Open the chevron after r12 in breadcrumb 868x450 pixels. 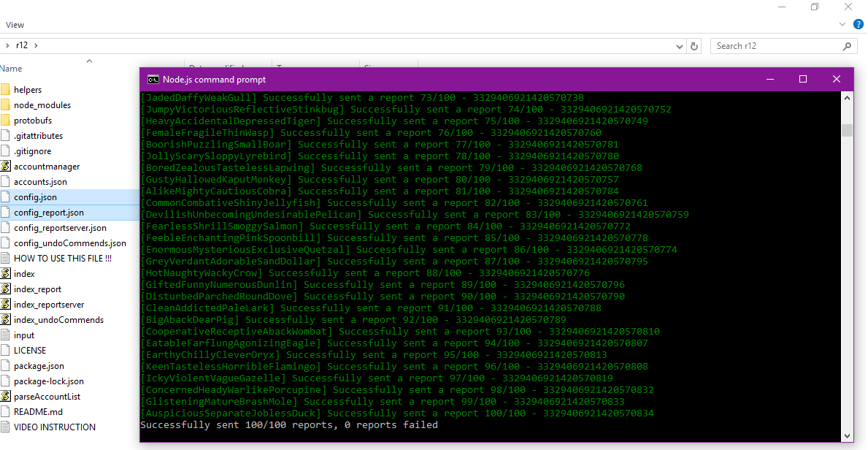(36, 45)
